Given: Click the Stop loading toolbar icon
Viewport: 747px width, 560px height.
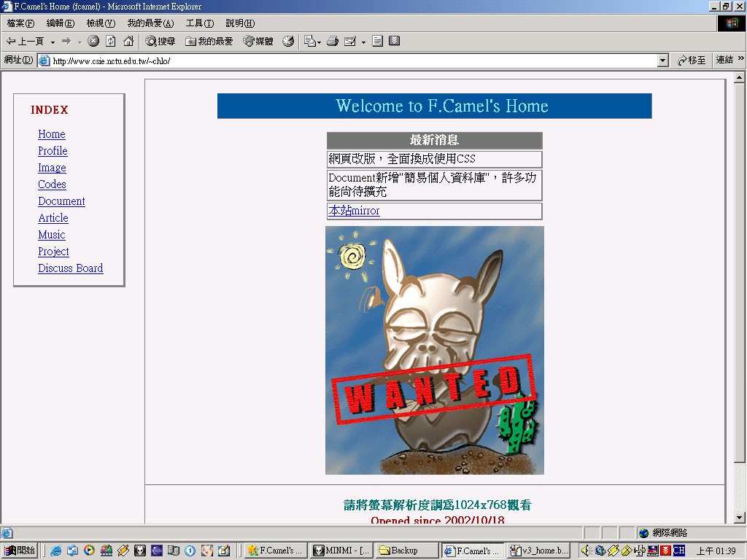Looking at the screenshot, I should (93, 42).
